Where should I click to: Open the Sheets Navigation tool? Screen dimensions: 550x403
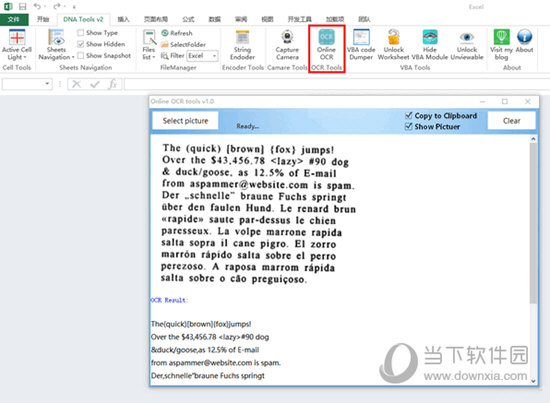[x=56, y=45]
